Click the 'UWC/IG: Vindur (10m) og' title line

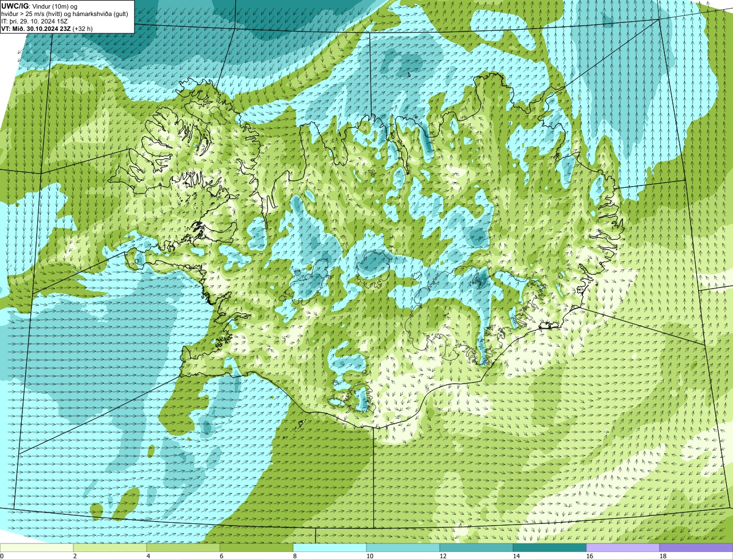pos(39,5)
